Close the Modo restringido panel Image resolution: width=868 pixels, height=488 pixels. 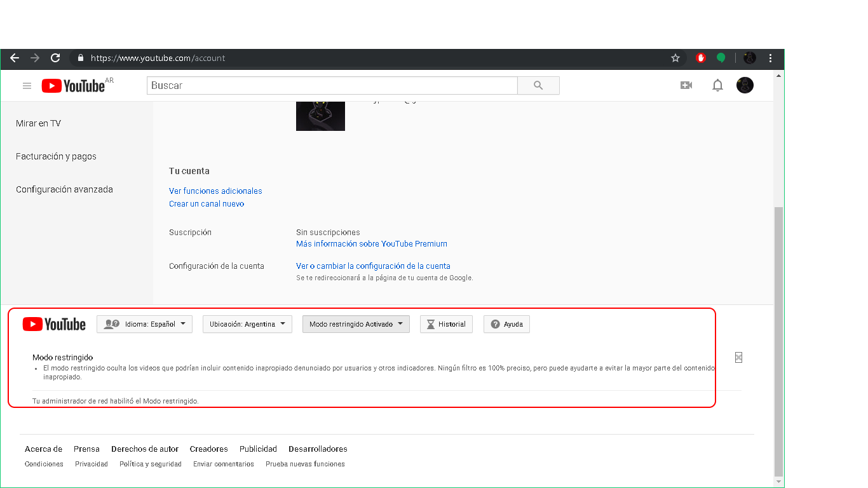(738, 357)
